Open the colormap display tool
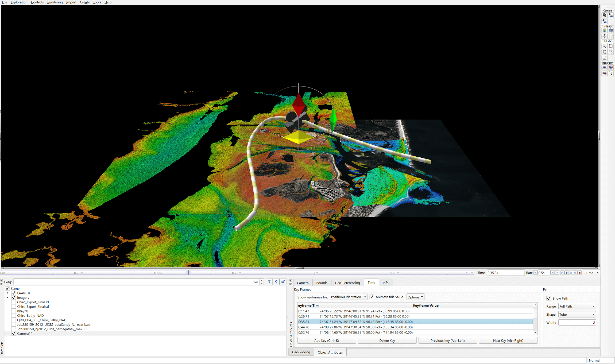Screen dimensions: 615x364 pyautogui.click(x=605, y=30)
